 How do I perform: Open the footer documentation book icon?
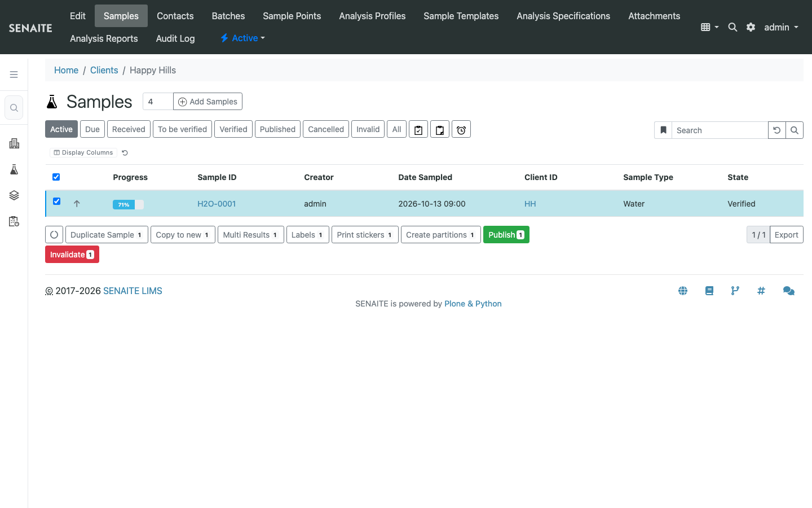[709, 291]
